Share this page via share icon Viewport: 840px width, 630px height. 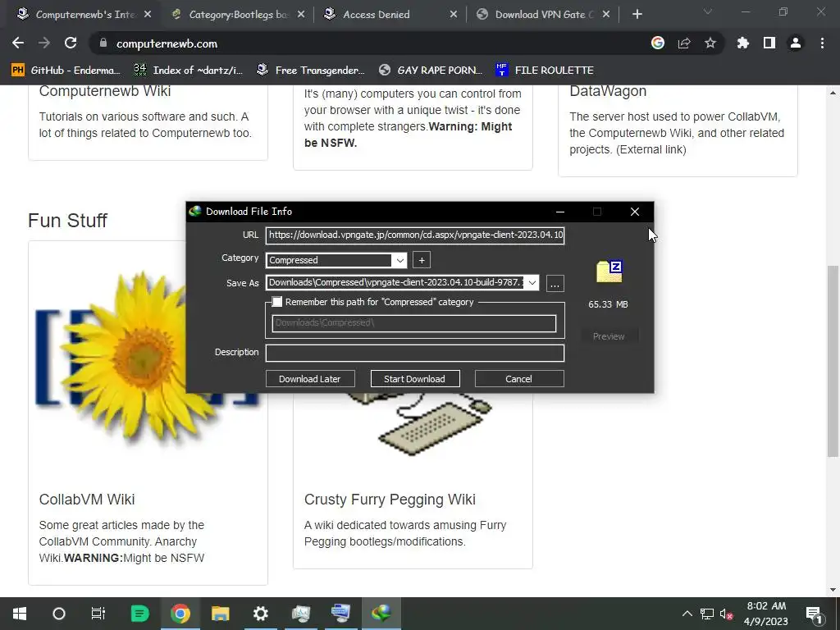click(684, 43)
